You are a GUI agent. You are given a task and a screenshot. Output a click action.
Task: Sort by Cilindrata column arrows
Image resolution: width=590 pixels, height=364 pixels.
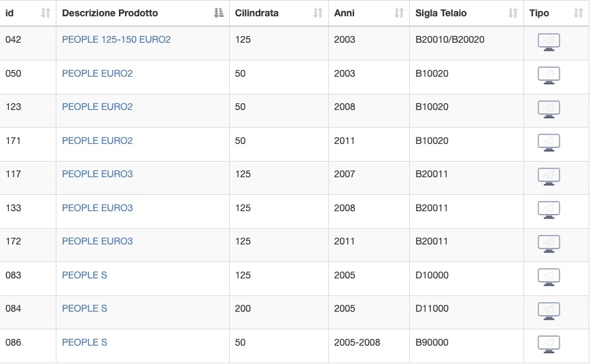[x=318, y=13]
